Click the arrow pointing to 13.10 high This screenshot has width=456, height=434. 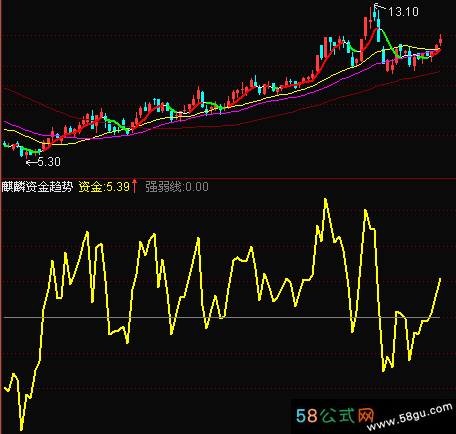click(380, 7)
